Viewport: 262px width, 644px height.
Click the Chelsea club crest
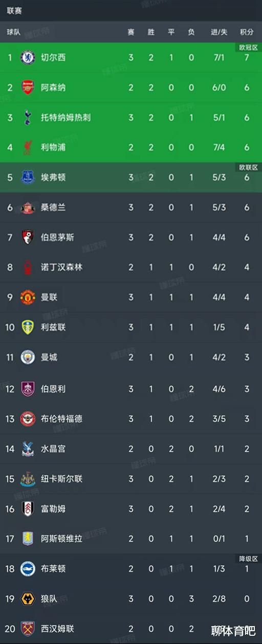point(28,57)
